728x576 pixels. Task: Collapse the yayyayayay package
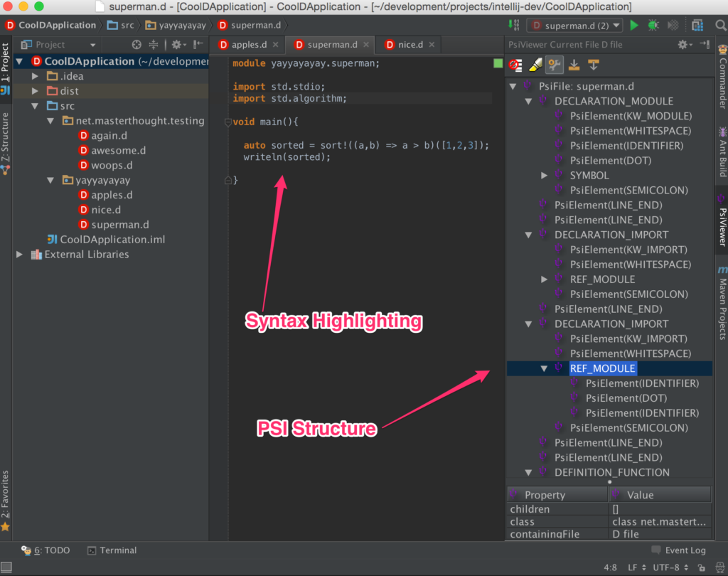(x=50, y=180)
